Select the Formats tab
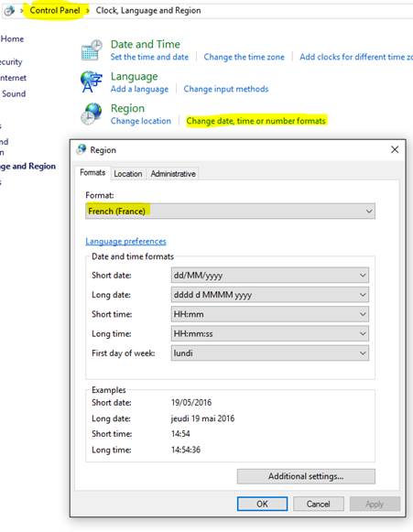Screen dimensions: 413x532 coord(92,173)
